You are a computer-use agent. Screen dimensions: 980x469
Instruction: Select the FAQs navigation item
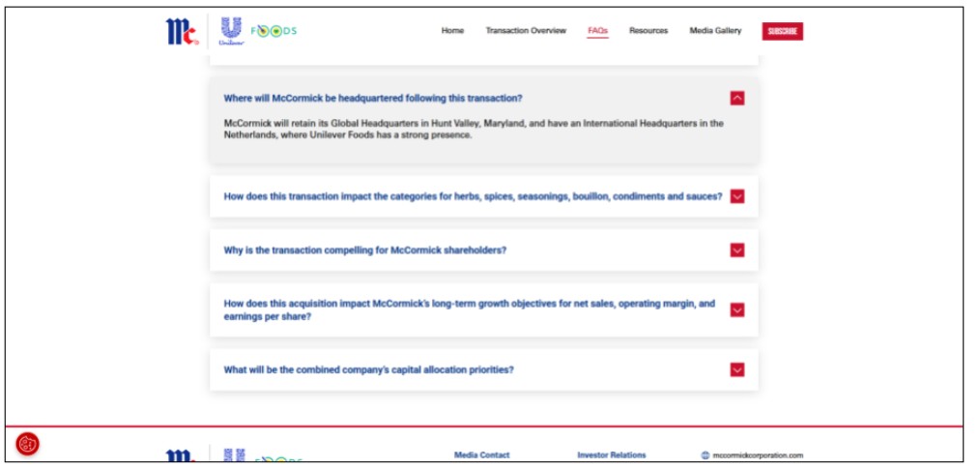597,31
